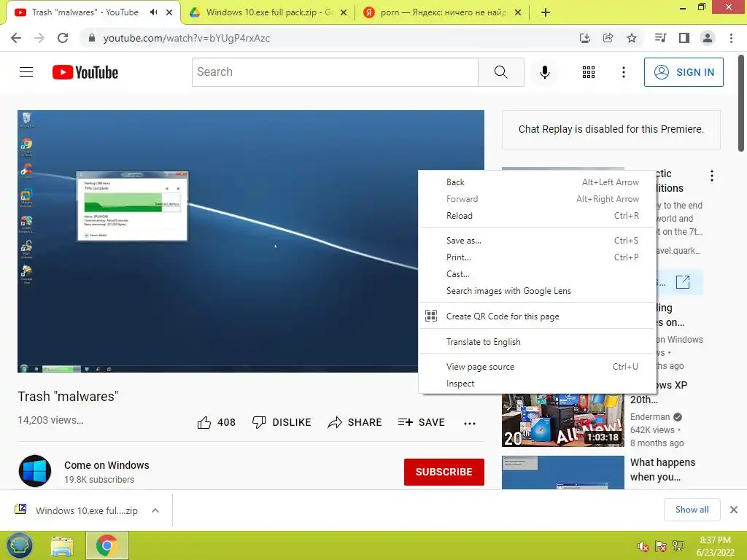747x560 pixels.
Task: Click the network tray icon
Action: point(678,546)
